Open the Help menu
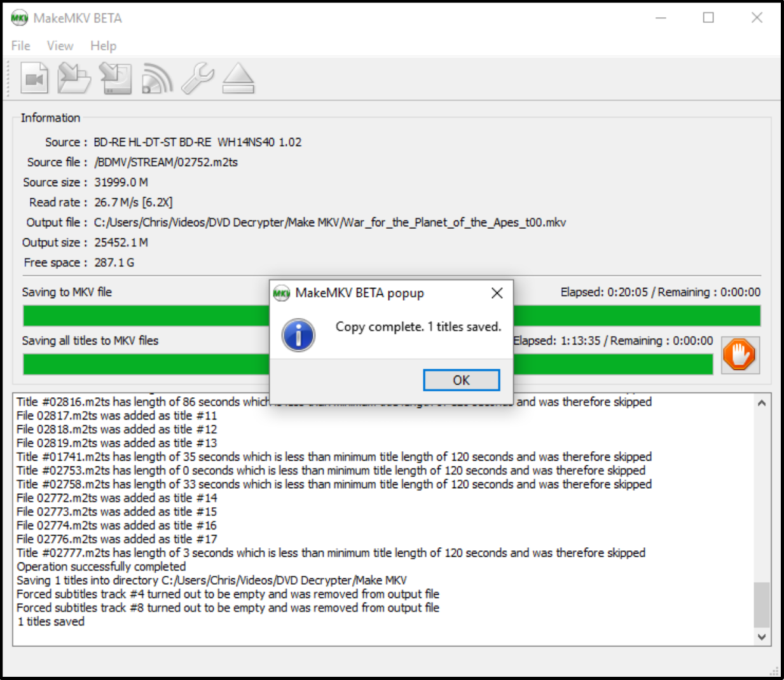Image resolution: width=784 pixels, height=680 pixels. [103, 46]
